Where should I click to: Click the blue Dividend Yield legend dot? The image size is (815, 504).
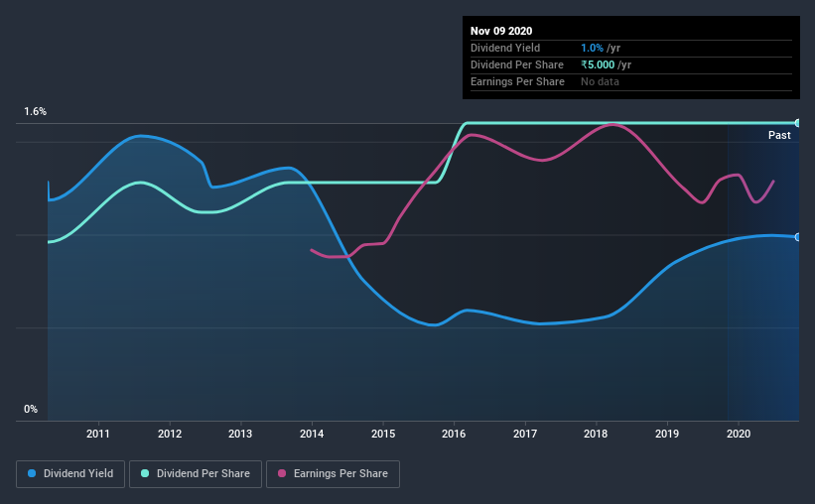(x=32, y=473)
